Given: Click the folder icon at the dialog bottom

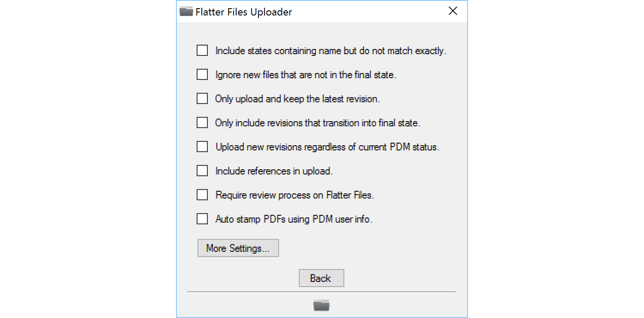Looking at the screenshot, I should pyautogui.click(x=321, y=306).
